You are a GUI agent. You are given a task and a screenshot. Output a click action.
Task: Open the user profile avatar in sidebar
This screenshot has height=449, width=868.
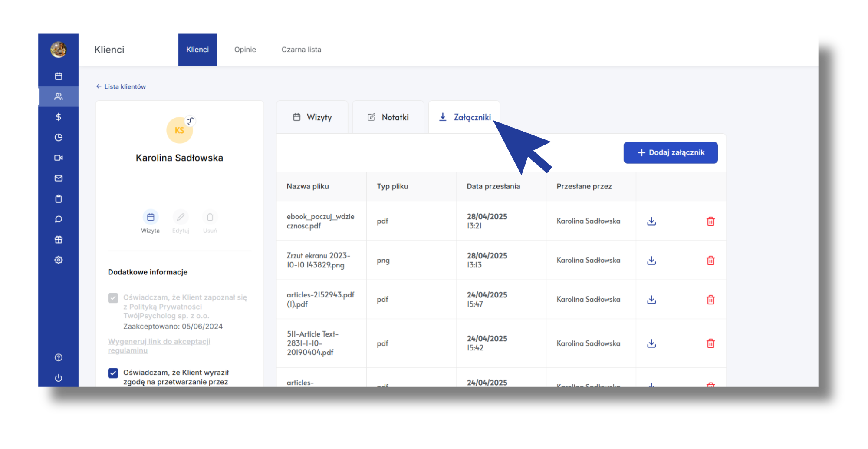coord(58,50)
